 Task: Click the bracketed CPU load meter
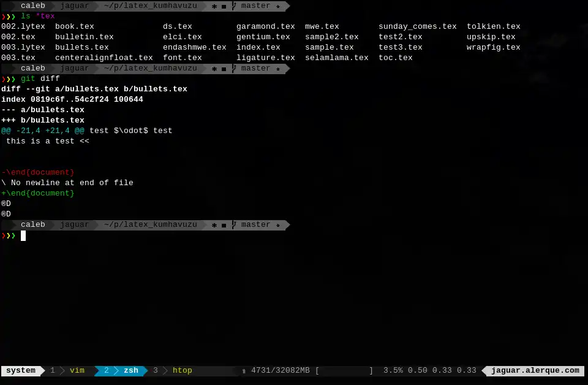click(344, 370)
